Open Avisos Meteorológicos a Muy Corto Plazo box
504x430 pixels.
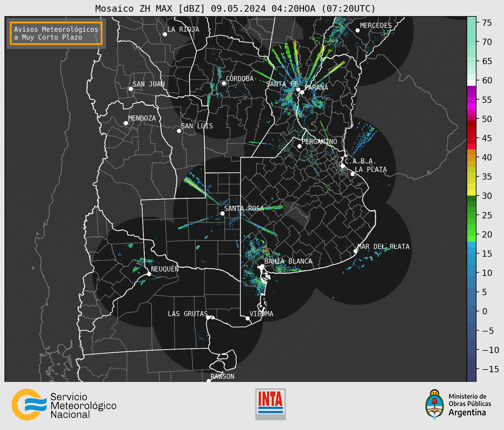point(56,33)
